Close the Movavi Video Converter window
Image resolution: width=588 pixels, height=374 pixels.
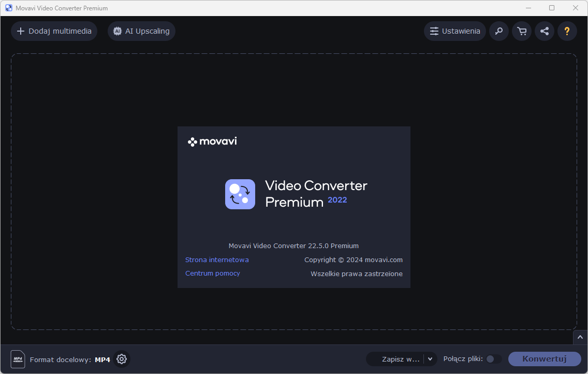click(x=575, y=8)
